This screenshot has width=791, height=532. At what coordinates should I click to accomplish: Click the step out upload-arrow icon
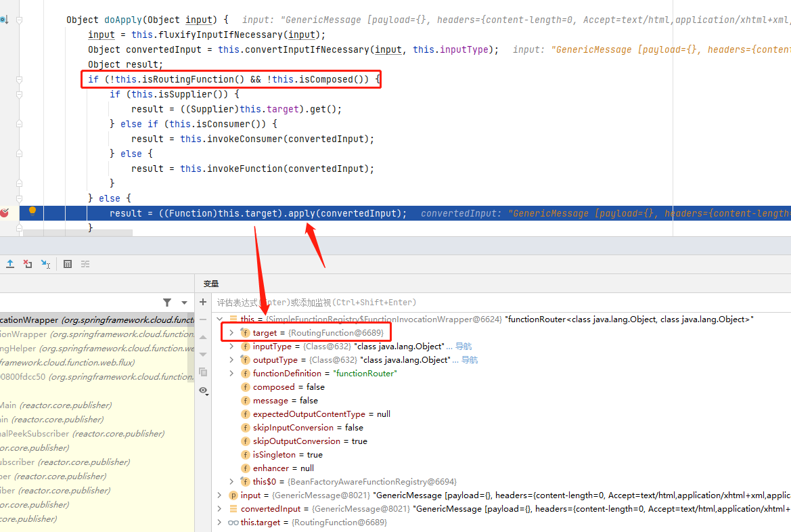[10, 263]
